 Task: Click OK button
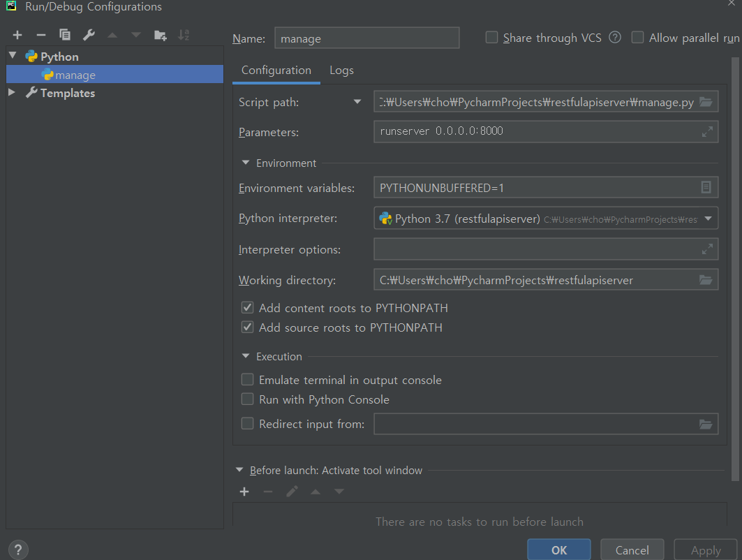click(x=559, y=550)
